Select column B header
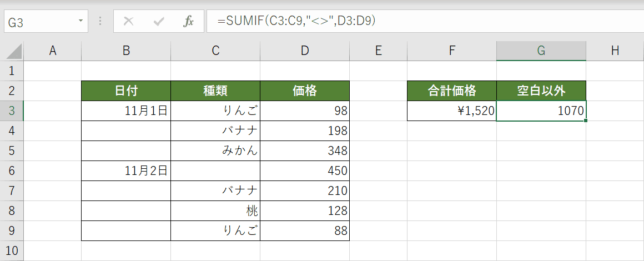The image size is (644, 261). 126,51
